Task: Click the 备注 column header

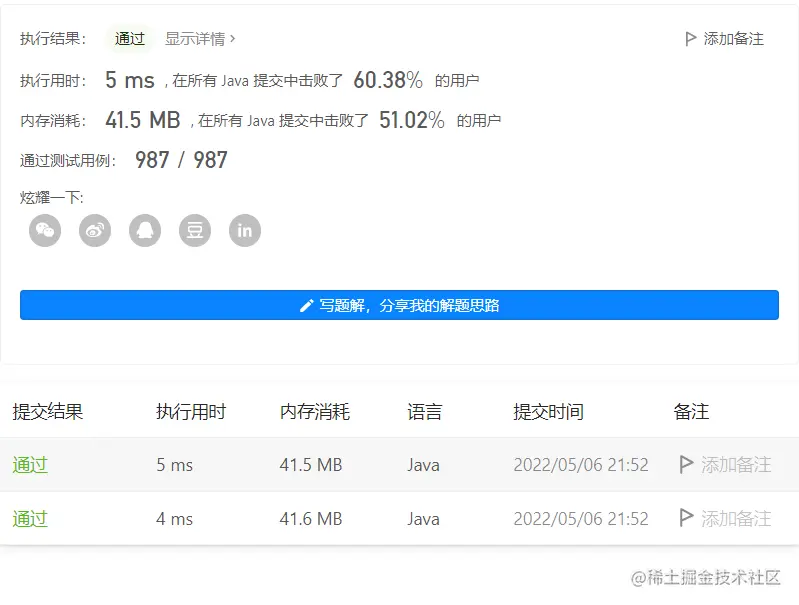Action: coord(691,412)
